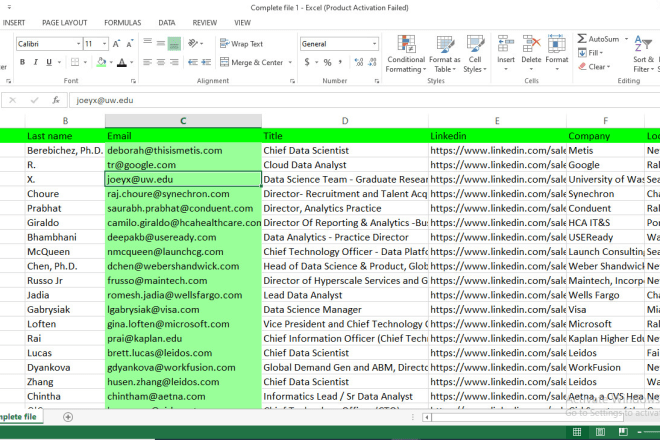Click Insert Function fx icon

[56, 100]
